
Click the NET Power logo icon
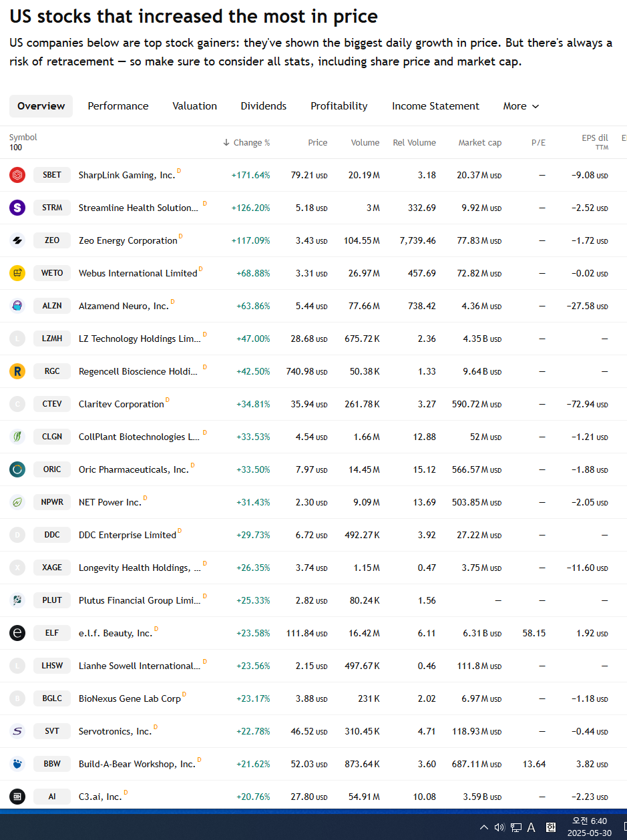coord(17,502)
